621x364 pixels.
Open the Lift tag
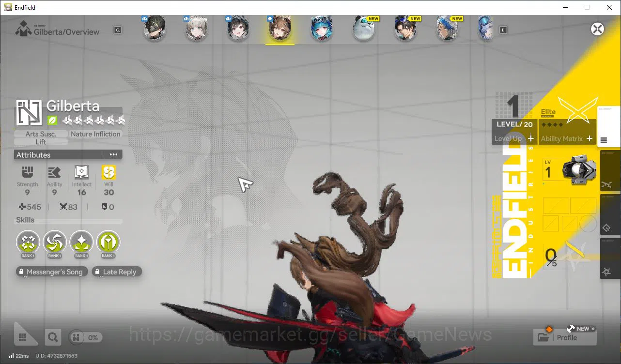coord(41,142)
